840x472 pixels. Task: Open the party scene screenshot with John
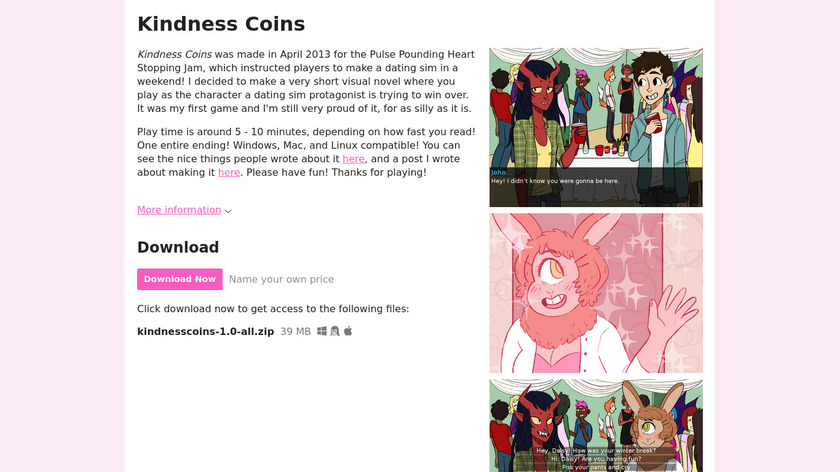click(596, 127)
